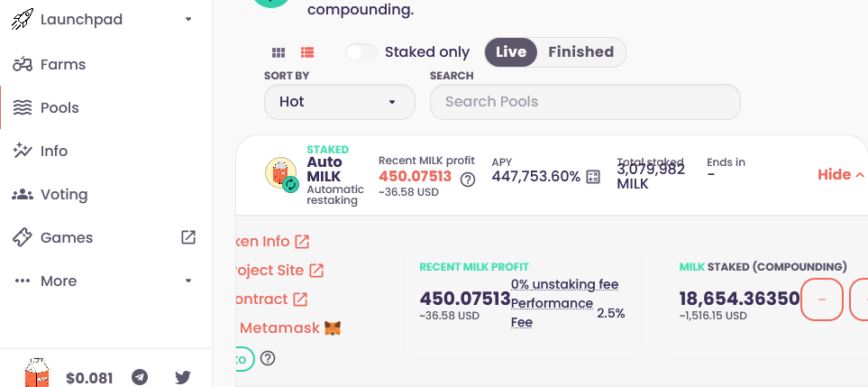The width and height of the screenshot is (868, 387).
Task: Click the Auto MILK pool token icon
Action: [282, 174]
